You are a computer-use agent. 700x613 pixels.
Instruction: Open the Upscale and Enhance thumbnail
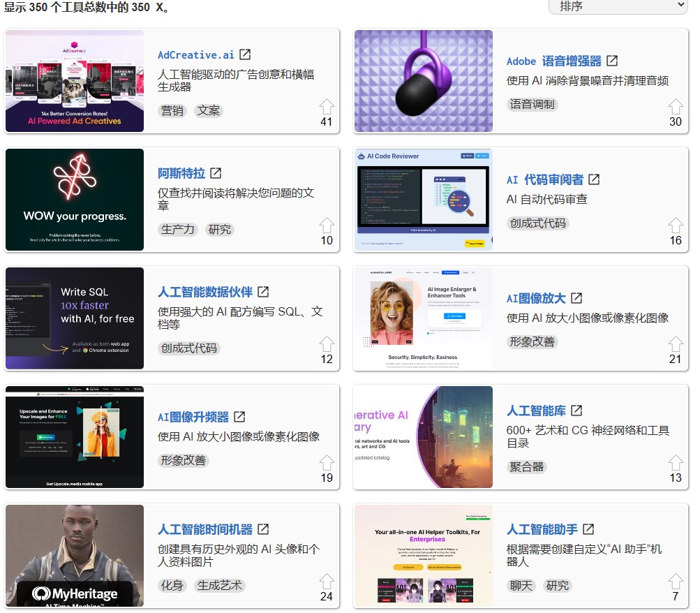click(x=75, y=437)
